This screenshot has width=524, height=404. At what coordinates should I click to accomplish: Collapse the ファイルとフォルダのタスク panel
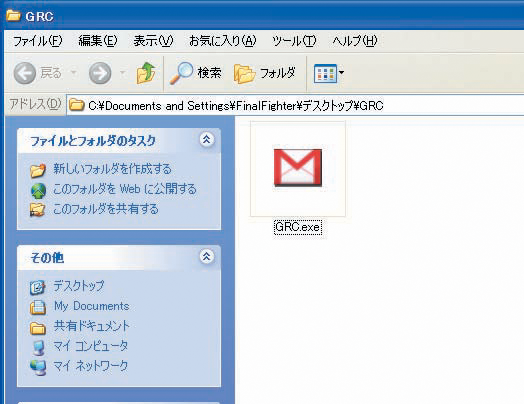pyautogui.click(x=207, y=139)
